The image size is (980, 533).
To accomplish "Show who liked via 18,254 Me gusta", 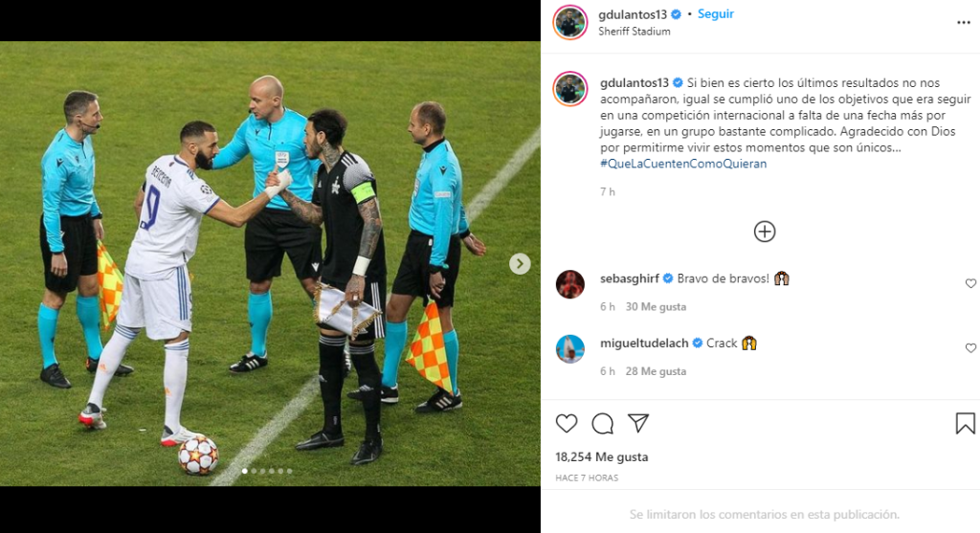I will point(601,456).
